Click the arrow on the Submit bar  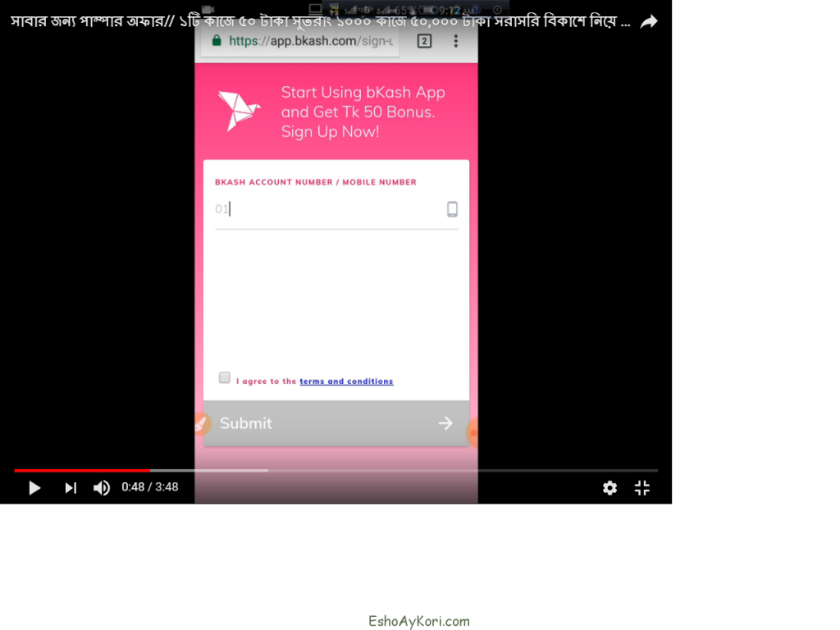[x=445, y=423]
